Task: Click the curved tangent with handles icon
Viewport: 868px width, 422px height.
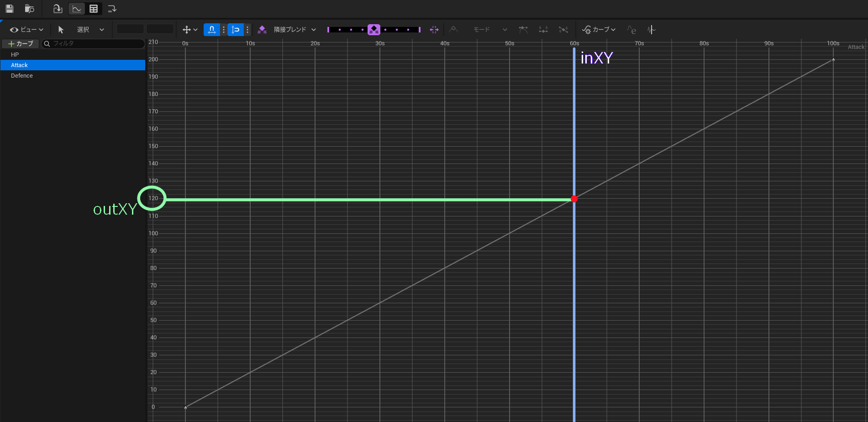Action: pyautogui.click(x=523, y=30)
